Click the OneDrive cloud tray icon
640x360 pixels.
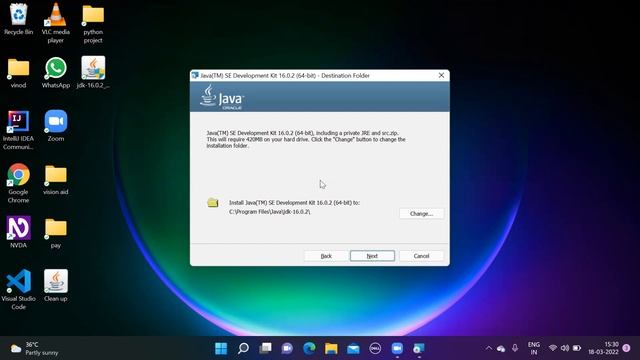pyautogui.click(x=501, y=349)
